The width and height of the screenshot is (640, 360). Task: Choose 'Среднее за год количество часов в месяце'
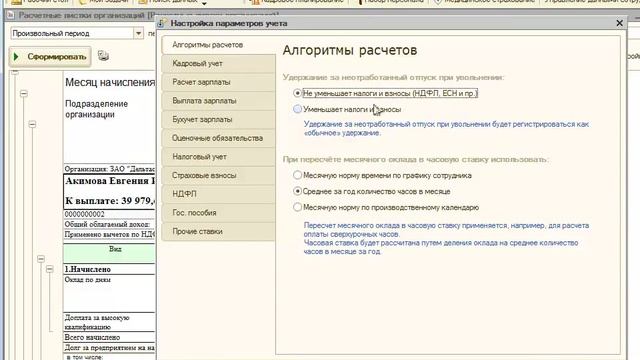coord(297,191)
